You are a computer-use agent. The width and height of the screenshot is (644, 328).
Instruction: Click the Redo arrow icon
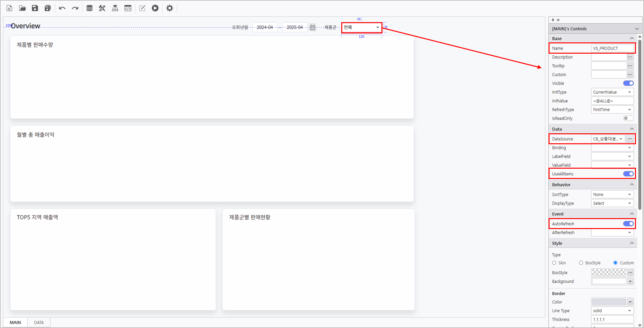click(x=75, y=8)
